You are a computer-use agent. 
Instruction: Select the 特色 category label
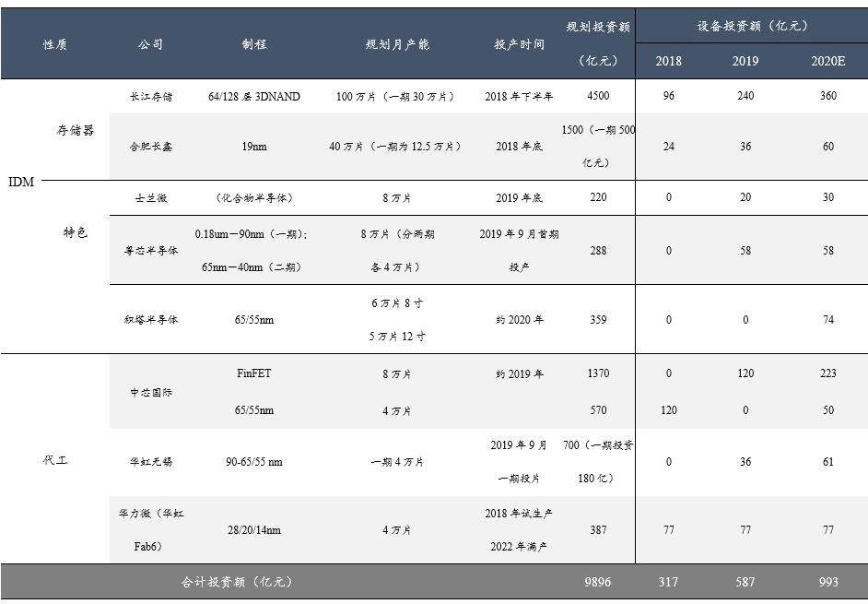[x=76, y=232]
